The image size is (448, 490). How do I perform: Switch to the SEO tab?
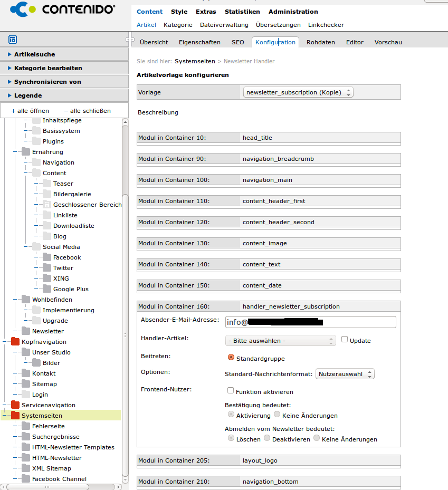[x=237, y=42]
